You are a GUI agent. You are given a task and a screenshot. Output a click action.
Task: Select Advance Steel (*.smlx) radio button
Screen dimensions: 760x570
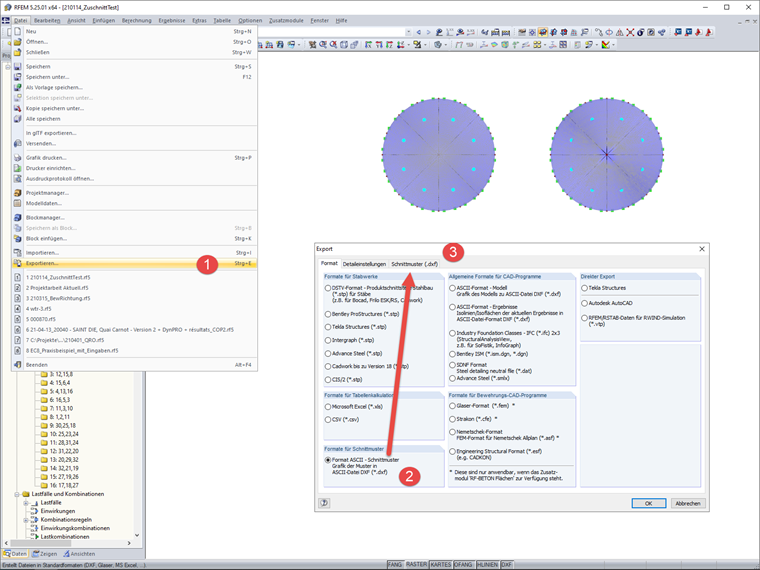point(453,378)
